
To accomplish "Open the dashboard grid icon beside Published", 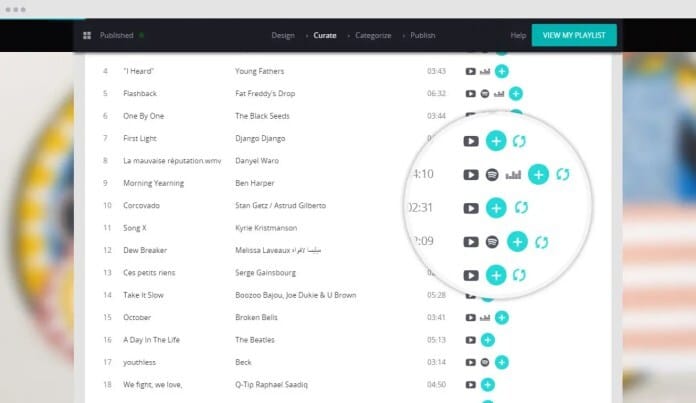I will pos(87,36).
